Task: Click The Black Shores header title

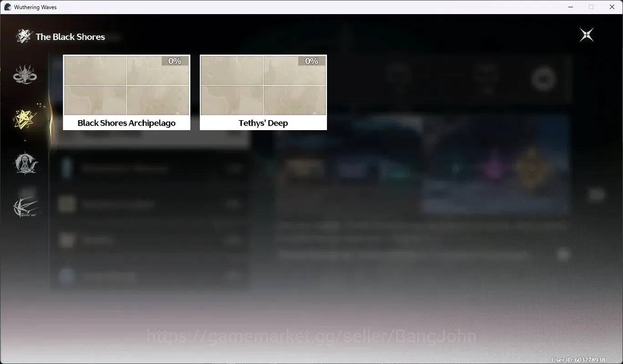Action: click(70, 37)
